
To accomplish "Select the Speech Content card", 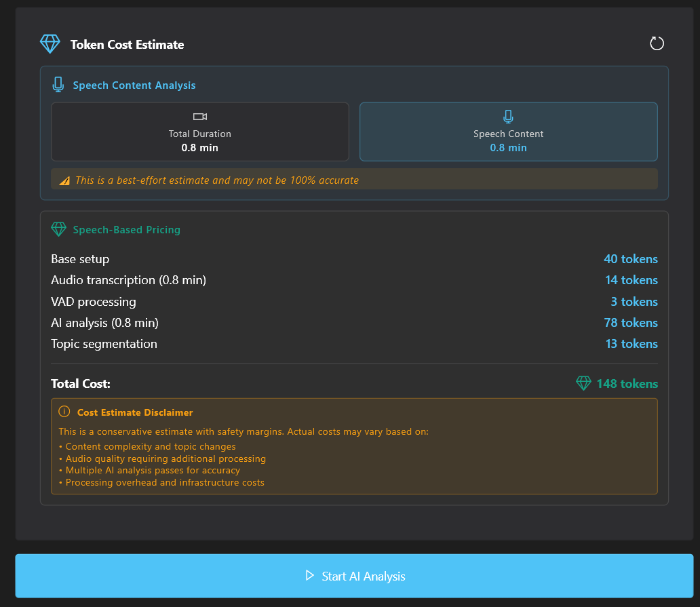I will 508,132.
